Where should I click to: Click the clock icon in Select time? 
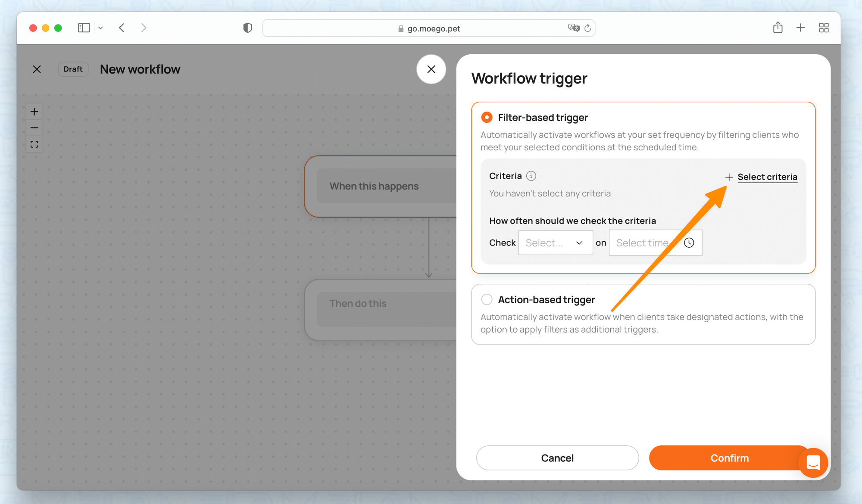(689, 243)
